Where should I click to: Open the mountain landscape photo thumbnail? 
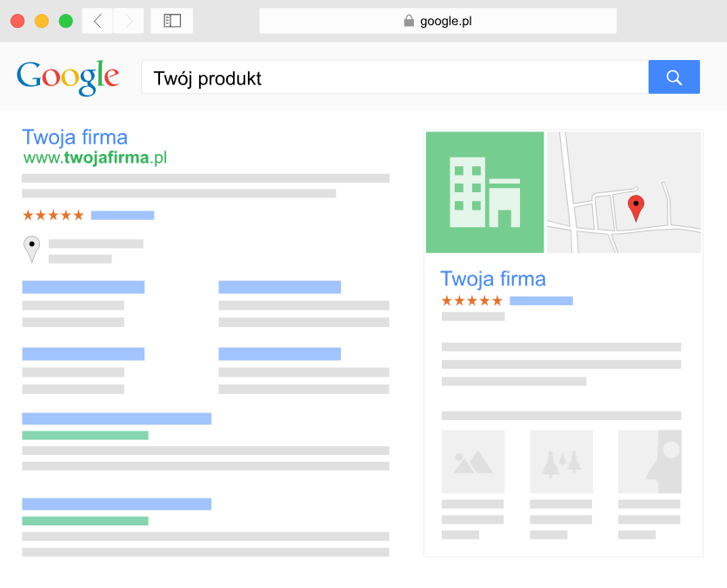pos(473,462)
